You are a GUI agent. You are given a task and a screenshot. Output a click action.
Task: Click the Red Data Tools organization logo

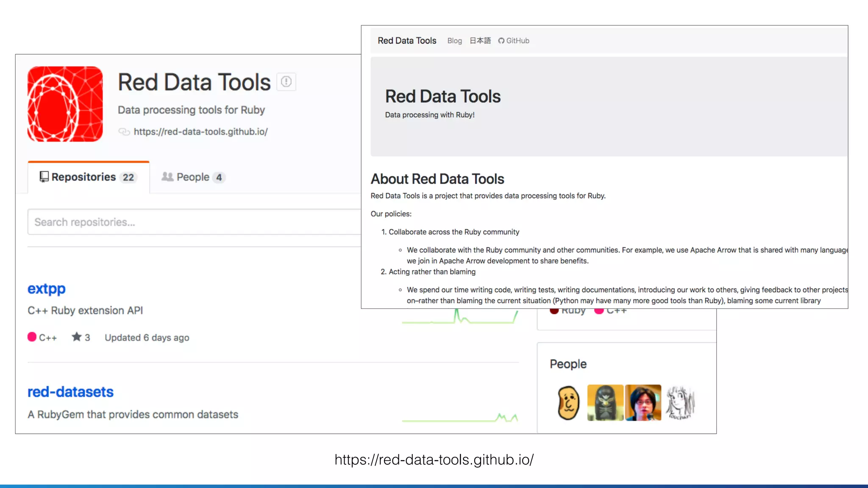65,104
